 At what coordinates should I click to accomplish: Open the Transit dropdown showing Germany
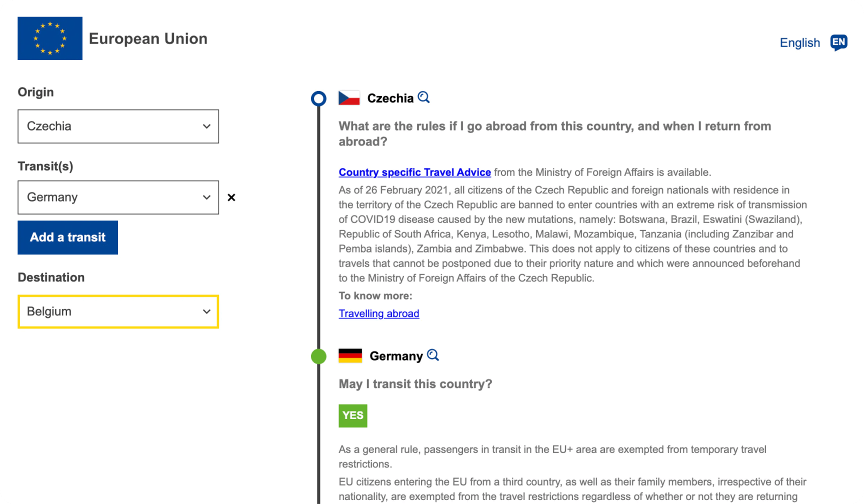coord(118,197)
